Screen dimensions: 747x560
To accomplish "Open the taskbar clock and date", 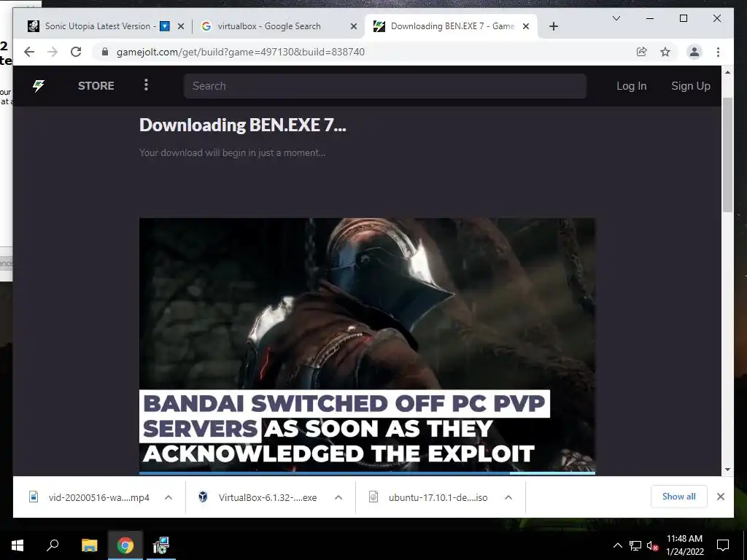I will click(x=684, y=545).
